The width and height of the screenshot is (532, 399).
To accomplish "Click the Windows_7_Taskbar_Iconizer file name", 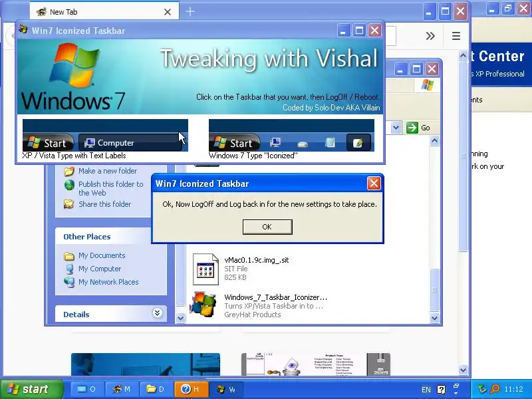I will [275, 297].
